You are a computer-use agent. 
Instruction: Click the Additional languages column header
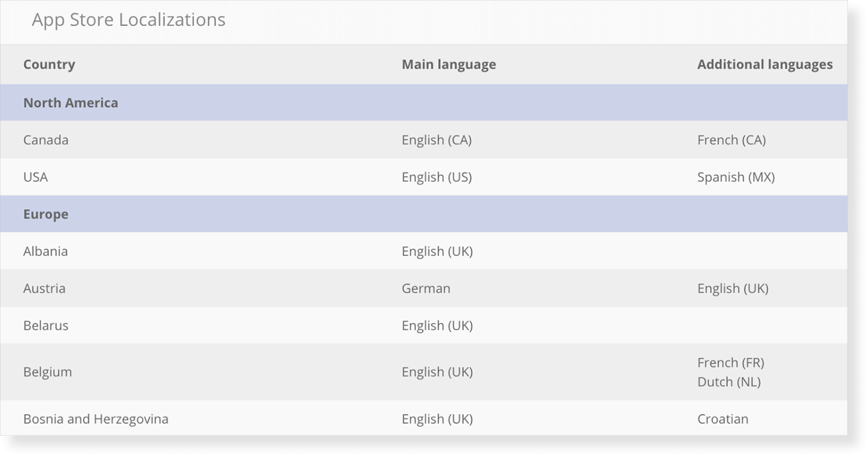pyautogui.click(x=764, y=65)
